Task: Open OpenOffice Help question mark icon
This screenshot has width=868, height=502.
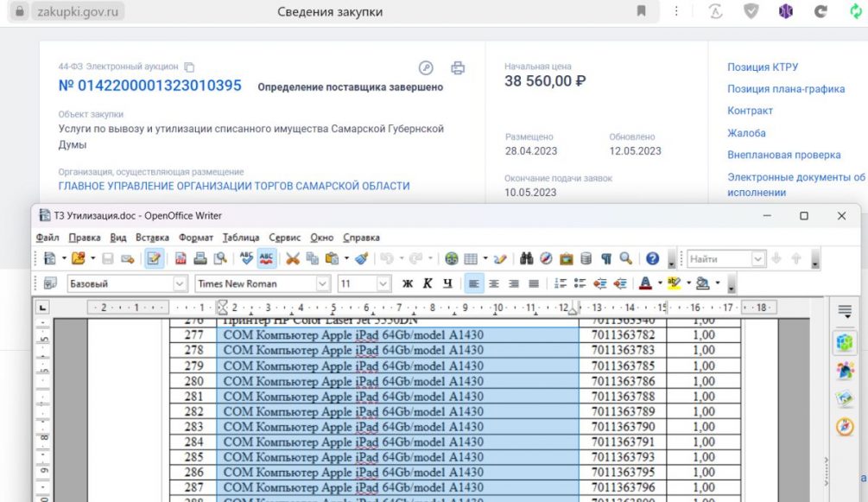Action: point(652,258)
